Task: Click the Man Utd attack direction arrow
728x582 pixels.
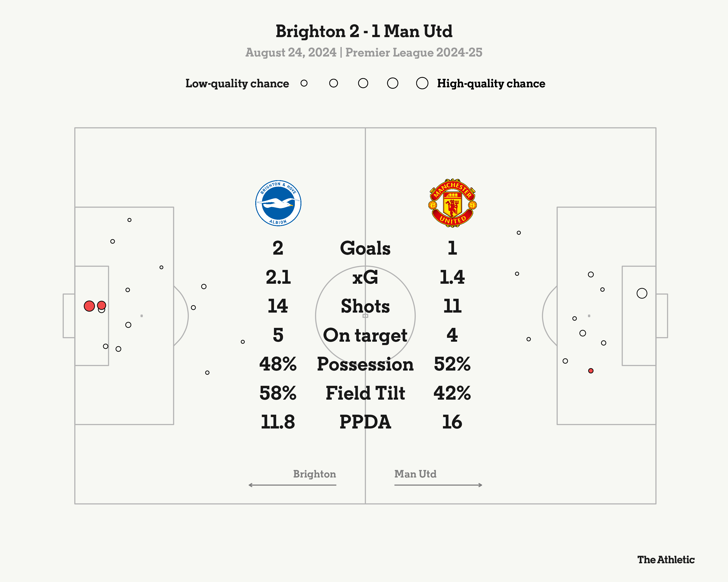Action: 438,485
